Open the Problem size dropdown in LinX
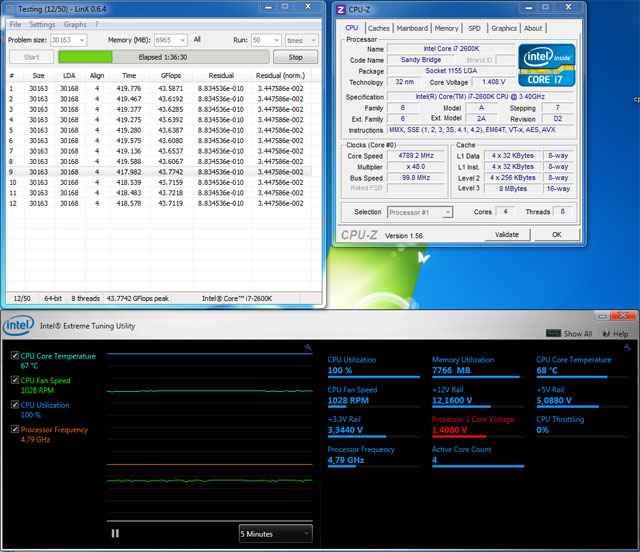The width and height of the screenshot is (640, 552). 68,40
